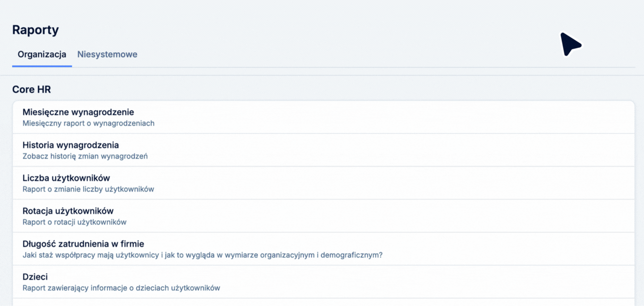644x306 pixels.
Task: Click description 'Miesięczny raport o wynagrodzeniach'
Action: point(89,123)
